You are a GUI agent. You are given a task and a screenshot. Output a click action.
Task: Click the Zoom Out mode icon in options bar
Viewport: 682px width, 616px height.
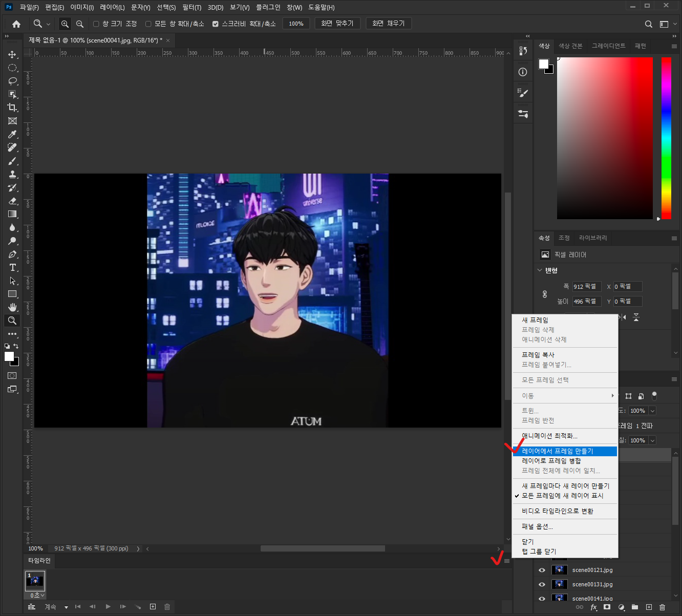(x=79, y=24)
